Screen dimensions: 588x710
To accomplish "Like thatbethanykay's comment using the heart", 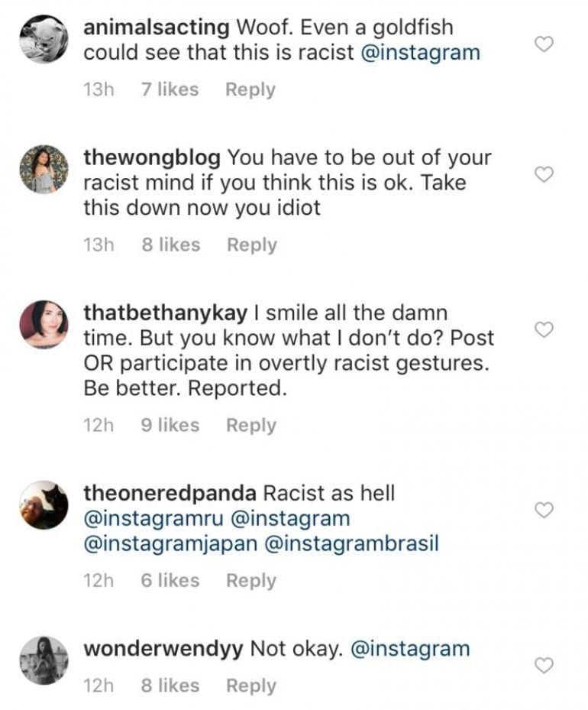I will (x=543, y=329).
